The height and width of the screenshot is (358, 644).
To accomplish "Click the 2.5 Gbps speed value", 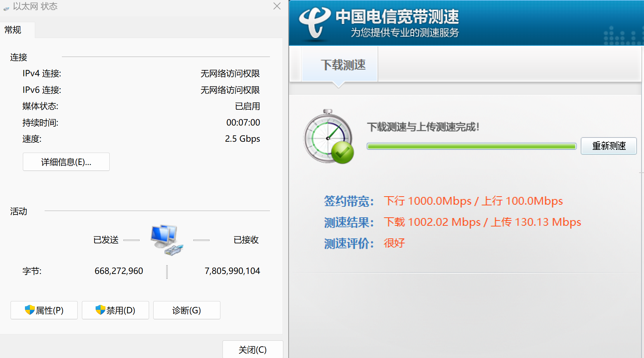I will [242, 139].
